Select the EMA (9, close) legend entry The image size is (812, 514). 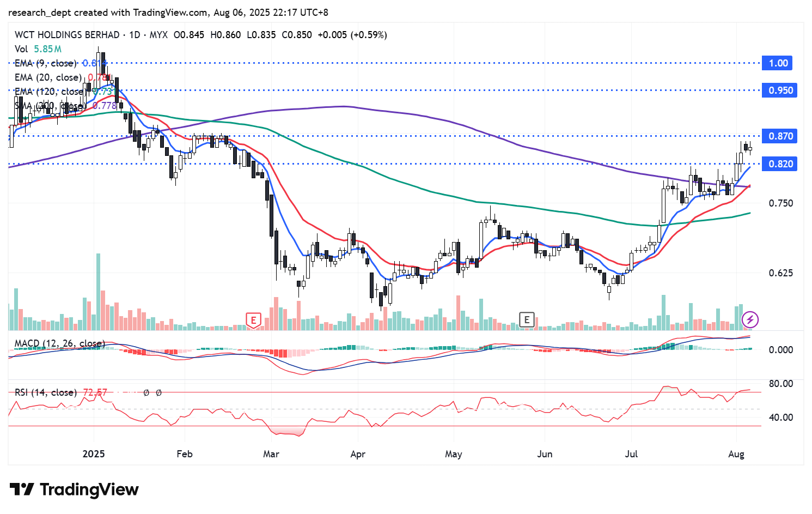(61, 63)
